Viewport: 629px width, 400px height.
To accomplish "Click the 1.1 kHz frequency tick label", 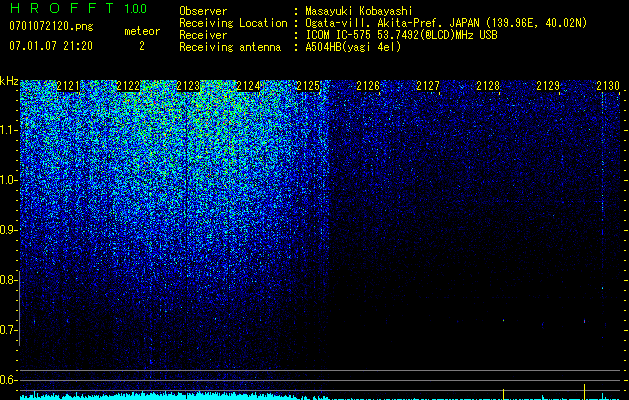I will click(x=8, y=130).
